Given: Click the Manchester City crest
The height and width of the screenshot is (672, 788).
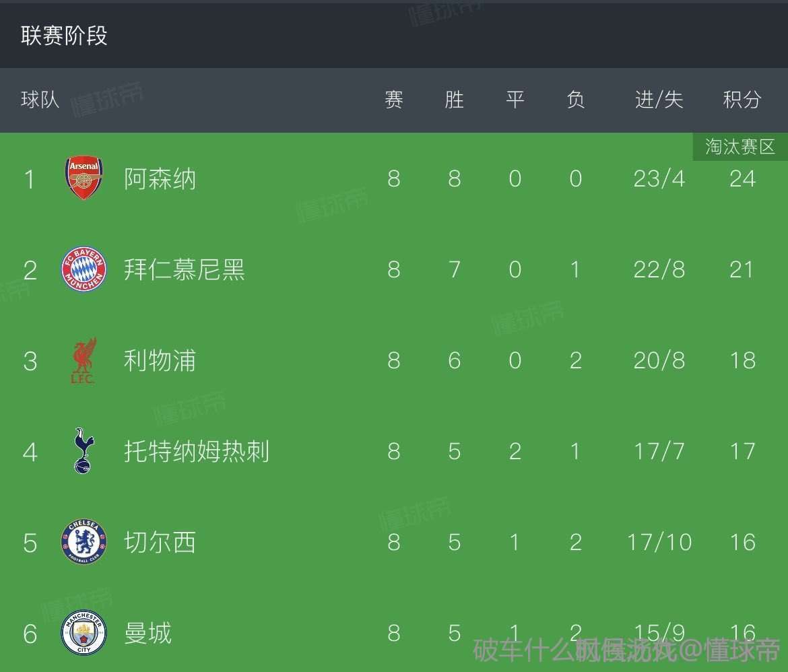Looking at the screenshot, I should pos(84,634).
